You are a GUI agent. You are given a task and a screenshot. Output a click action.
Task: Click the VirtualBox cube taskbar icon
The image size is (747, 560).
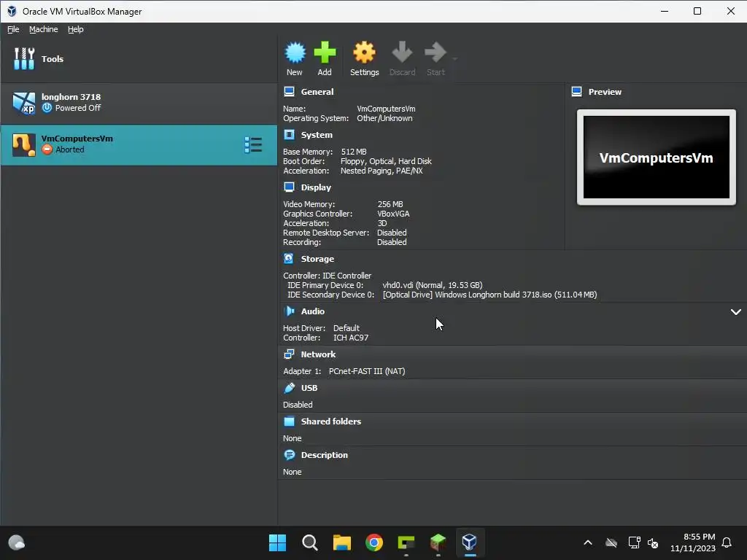(x=470, y=542)
